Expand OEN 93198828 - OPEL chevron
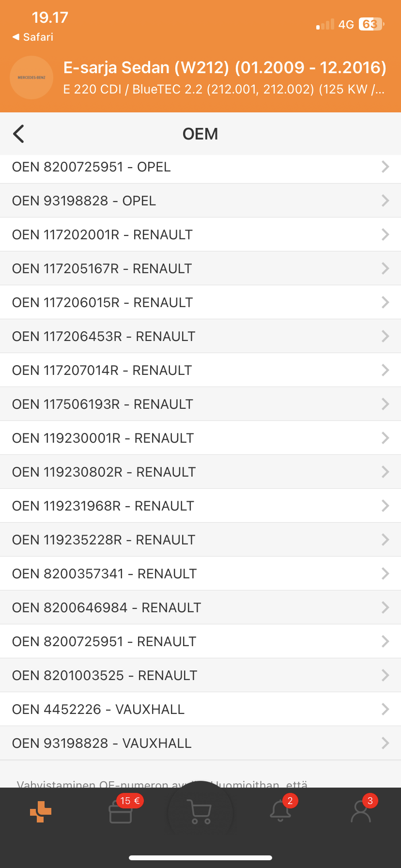This screenshot has width=401, height=868. (x=385, y=201)
